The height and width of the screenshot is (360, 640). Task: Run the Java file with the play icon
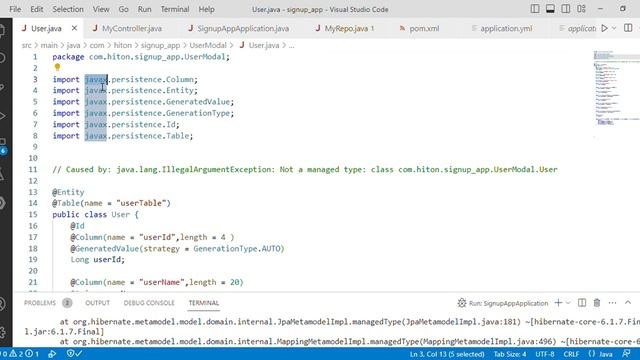(x=605, y=28)
